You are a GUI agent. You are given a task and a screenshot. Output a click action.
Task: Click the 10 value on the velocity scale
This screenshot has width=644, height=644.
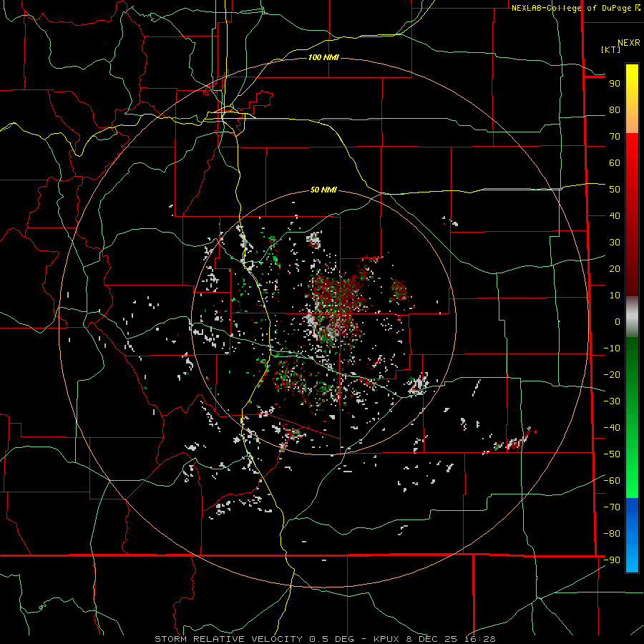615,296
